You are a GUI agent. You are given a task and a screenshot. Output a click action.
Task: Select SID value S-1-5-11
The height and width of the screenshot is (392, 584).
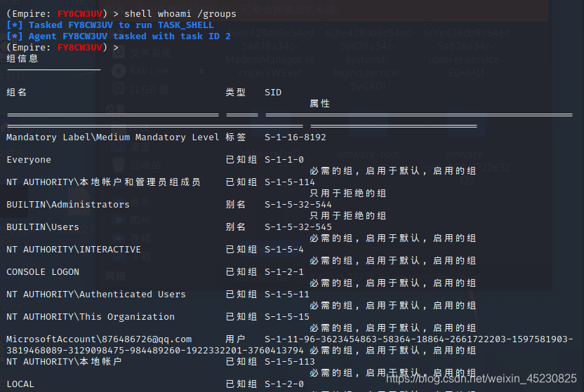tap(287, 295)
